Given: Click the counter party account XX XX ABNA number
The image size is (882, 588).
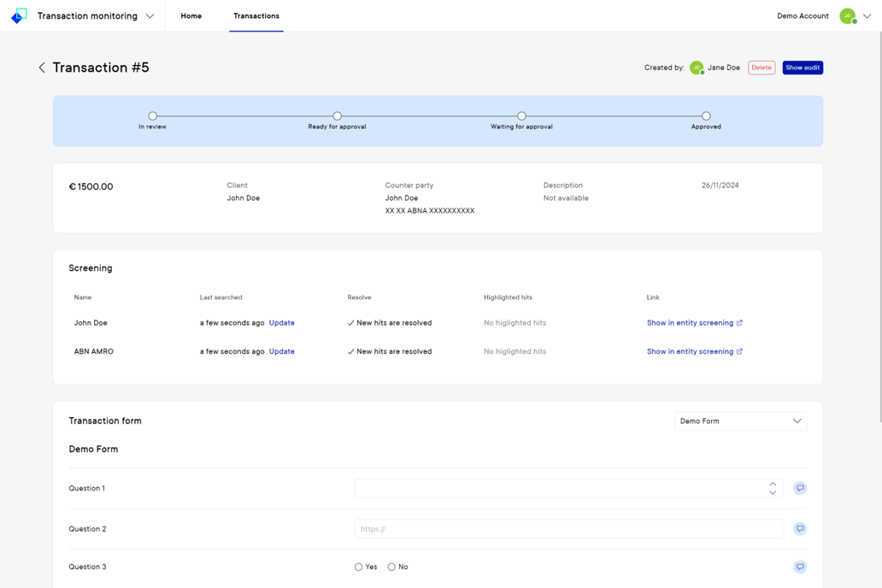Looking at the screenshot, I should 430,211.
